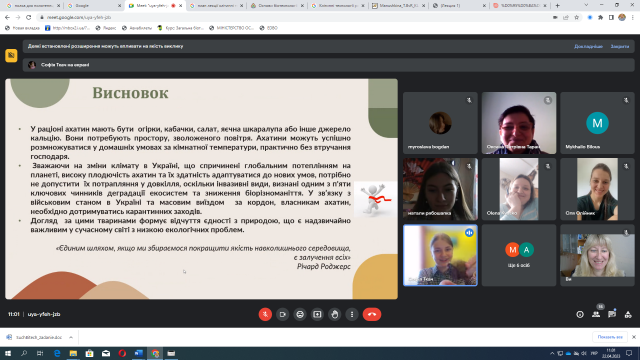
Task: Toggle the browser side panel icon
Action: (611, 17)
